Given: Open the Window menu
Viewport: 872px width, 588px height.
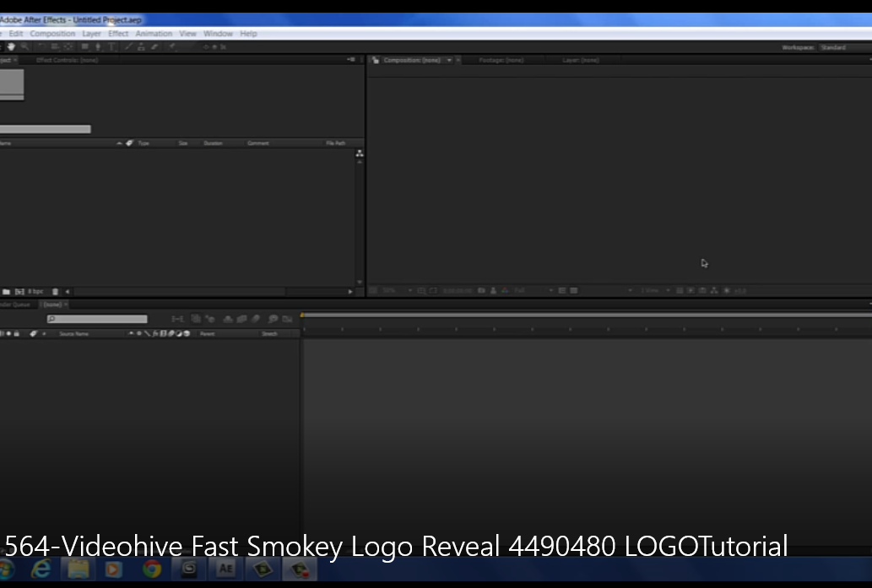Looking at the screenshot, I should pyautogui.click(x=218, y=34).
